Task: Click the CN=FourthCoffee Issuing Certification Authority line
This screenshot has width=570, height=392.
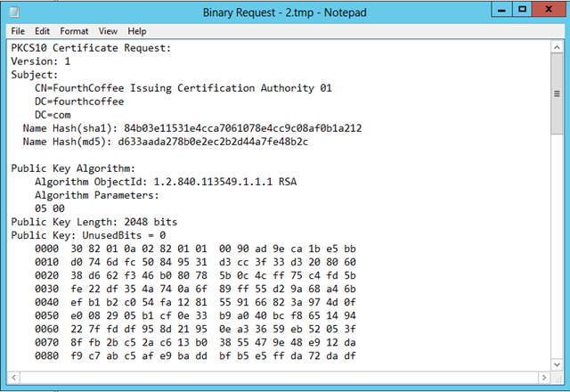Action: pyautogui.click(x=183, y=88)
